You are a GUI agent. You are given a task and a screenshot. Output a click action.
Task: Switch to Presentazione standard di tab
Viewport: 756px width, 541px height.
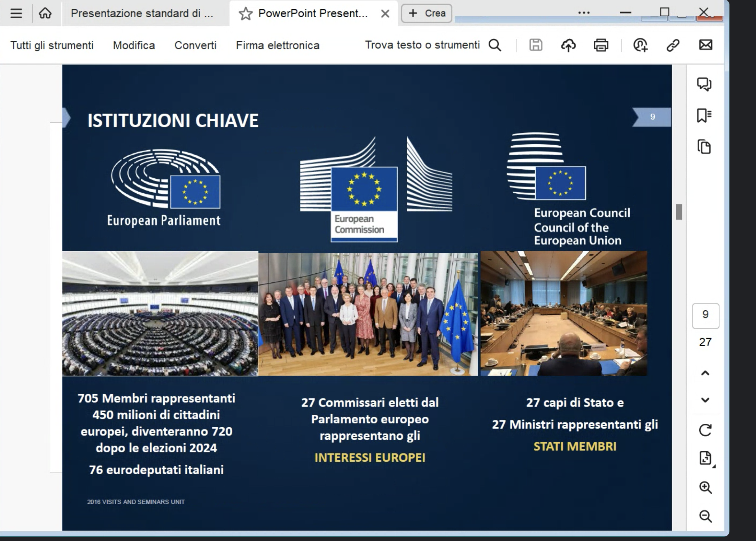pos(142,13)
